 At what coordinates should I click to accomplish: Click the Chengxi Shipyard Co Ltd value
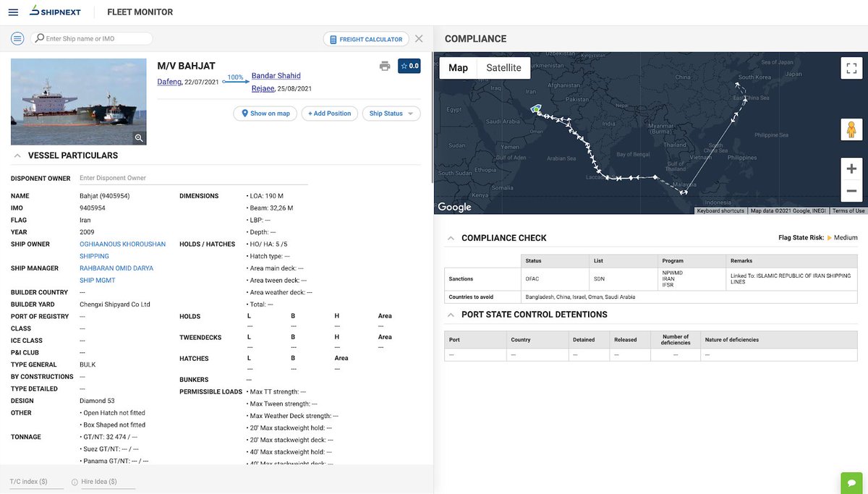point(114,305)
